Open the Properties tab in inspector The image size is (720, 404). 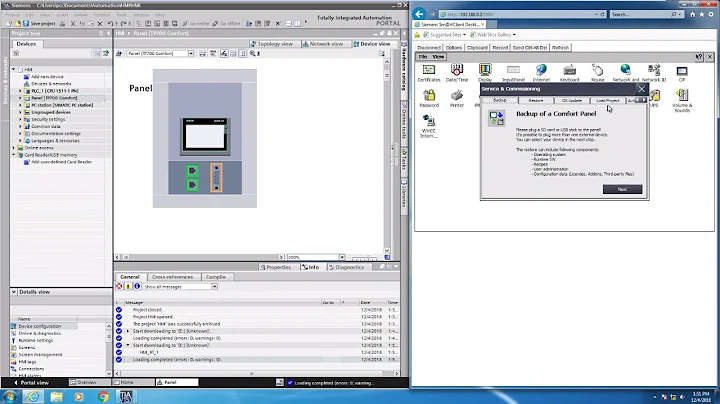(276, 267)
